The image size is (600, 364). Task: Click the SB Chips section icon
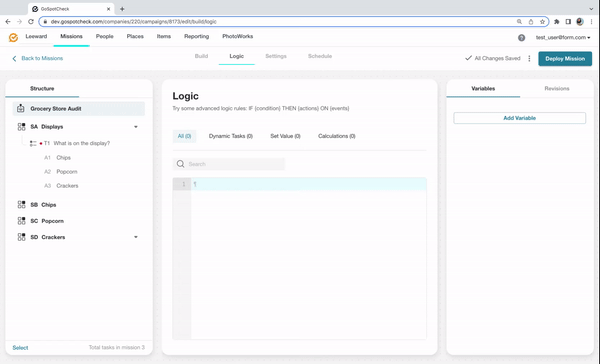click(21, 205)
